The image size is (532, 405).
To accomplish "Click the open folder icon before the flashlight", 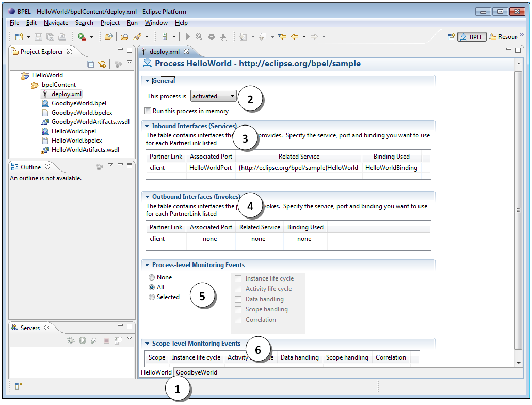I will (124, 37).
